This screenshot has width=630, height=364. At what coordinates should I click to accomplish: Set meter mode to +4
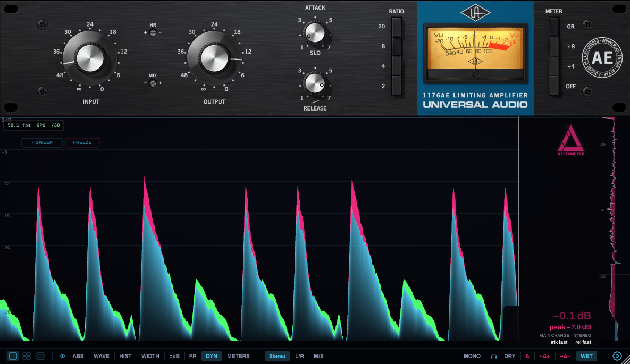pyautogui.click(x=554, y=66)
